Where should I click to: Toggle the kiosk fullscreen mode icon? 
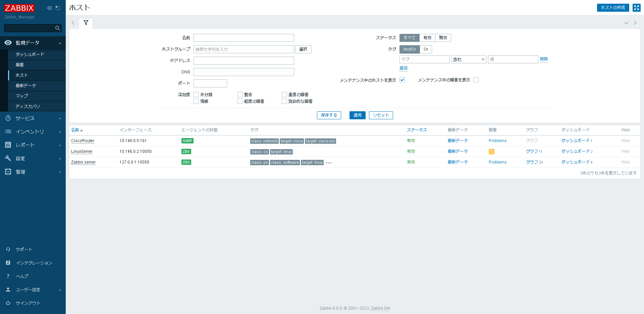(x=636, y=8)
